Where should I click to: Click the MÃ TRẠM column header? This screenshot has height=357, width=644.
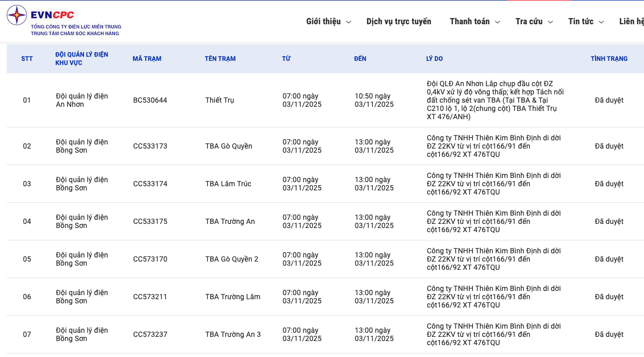[x=147, y=59]
